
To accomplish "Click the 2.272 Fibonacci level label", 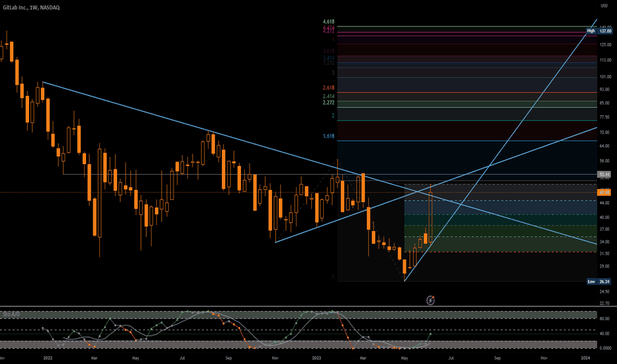I will (328, 103).
